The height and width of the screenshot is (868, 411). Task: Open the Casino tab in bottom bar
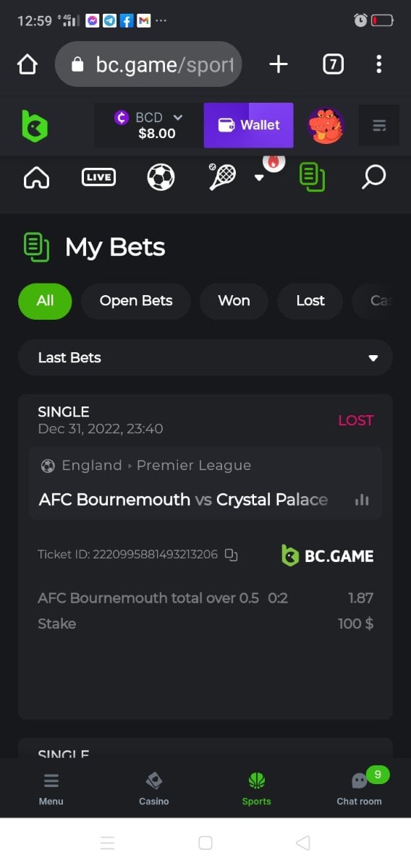pyautogui.click(x=154, y=788)
